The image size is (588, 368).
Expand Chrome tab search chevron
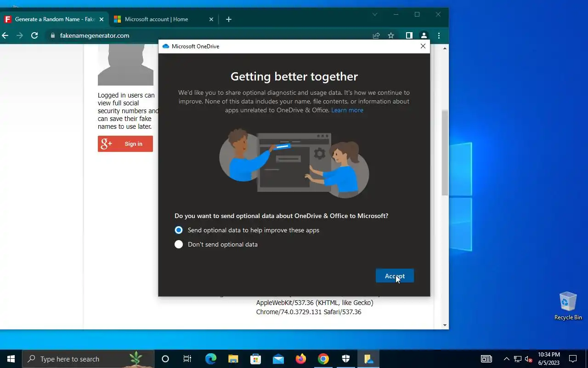coord(375,14)
